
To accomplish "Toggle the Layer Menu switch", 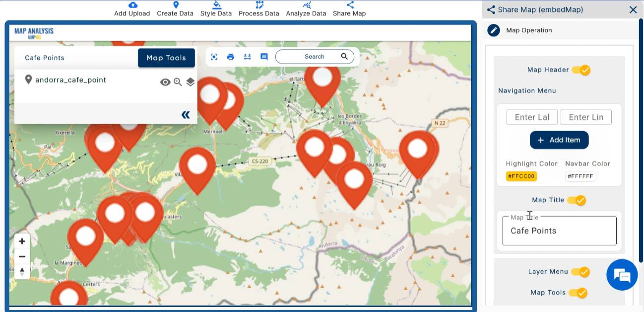I will (580, 272).
